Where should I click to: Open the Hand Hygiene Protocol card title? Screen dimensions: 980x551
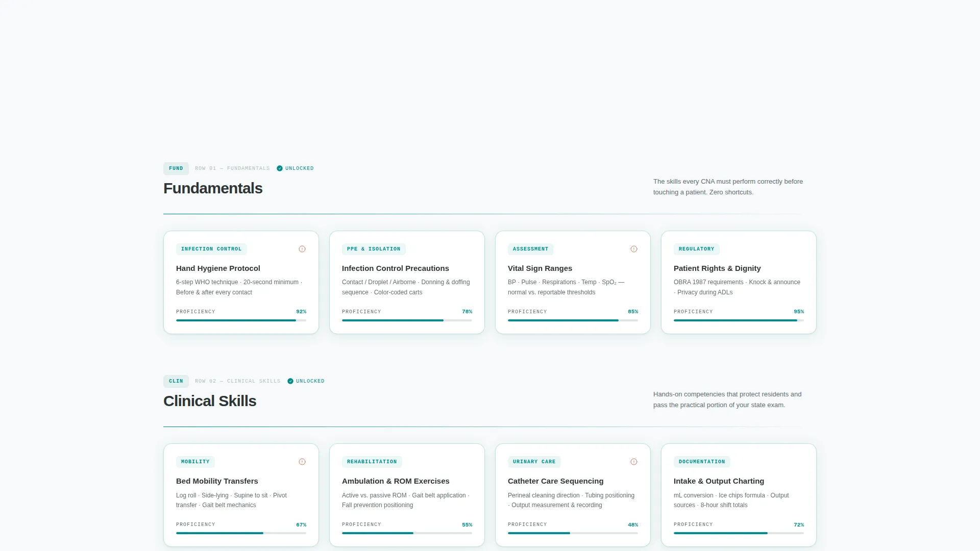[x=218, y=268]
